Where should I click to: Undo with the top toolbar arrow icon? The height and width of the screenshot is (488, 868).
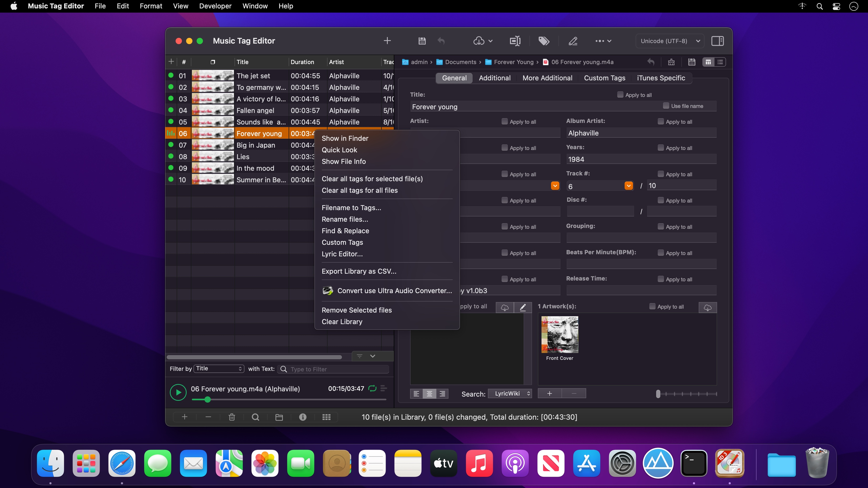tap(441, 41)
